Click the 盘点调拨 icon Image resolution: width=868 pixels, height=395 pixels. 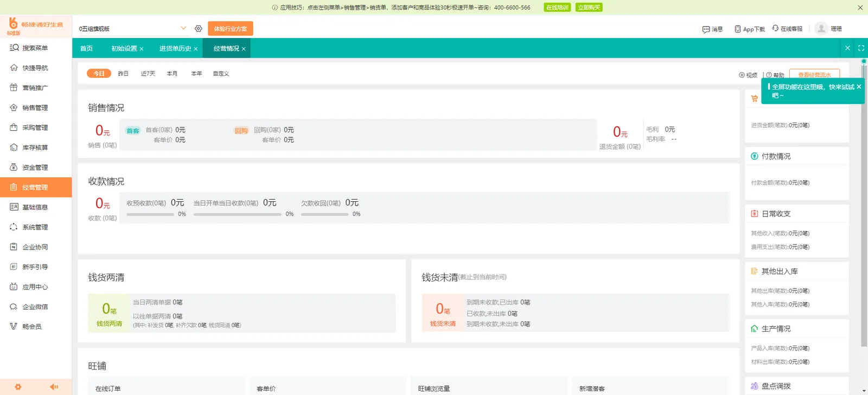pyautogui.click(x=755, y=386)
